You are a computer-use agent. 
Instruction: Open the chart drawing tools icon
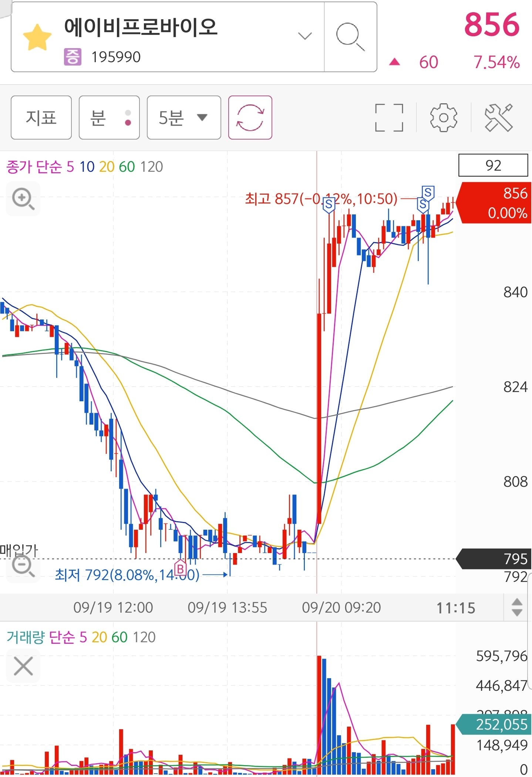tap(498, 118)
